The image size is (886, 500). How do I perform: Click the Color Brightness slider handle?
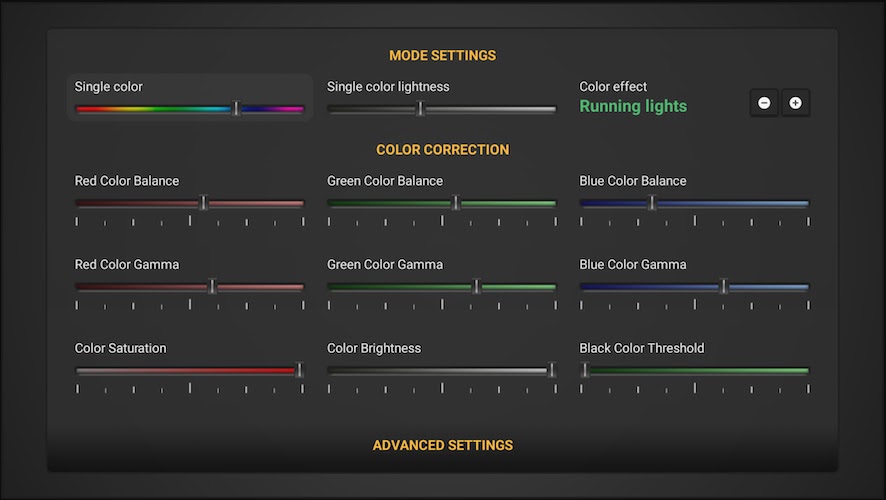click(551, 370)
